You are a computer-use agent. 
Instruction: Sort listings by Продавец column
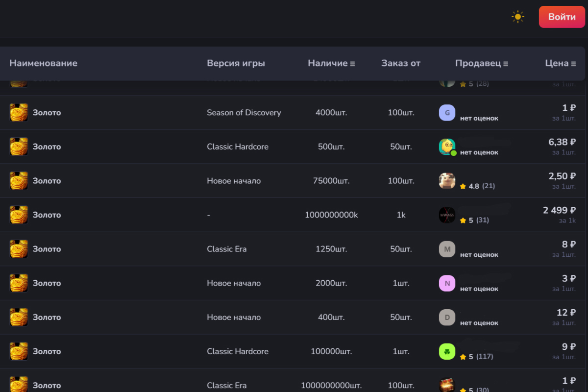point(481,63)
